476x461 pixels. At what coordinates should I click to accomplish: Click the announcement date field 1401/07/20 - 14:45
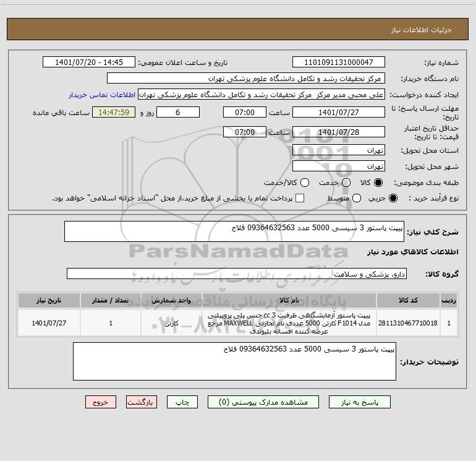(89, 62)
